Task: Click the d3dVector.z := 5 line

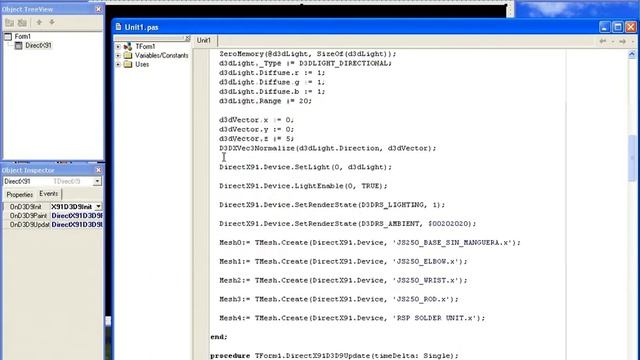Action: point(256,139)
